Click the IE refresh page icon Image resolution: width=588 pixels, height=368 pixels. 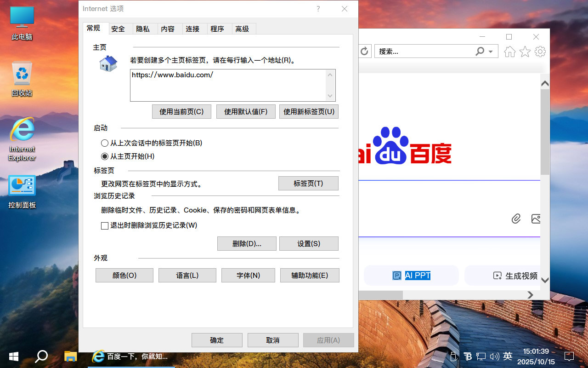tap(364, 51)
